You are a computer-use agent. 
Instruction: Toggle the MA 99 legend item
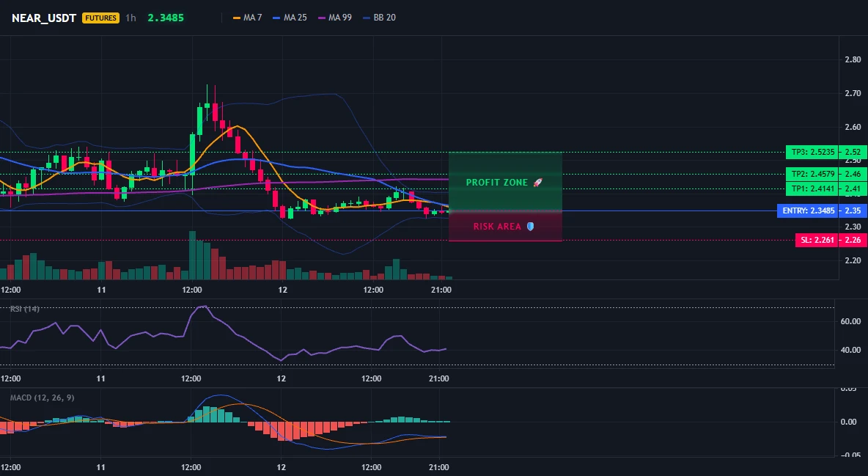tap(335, 18)
